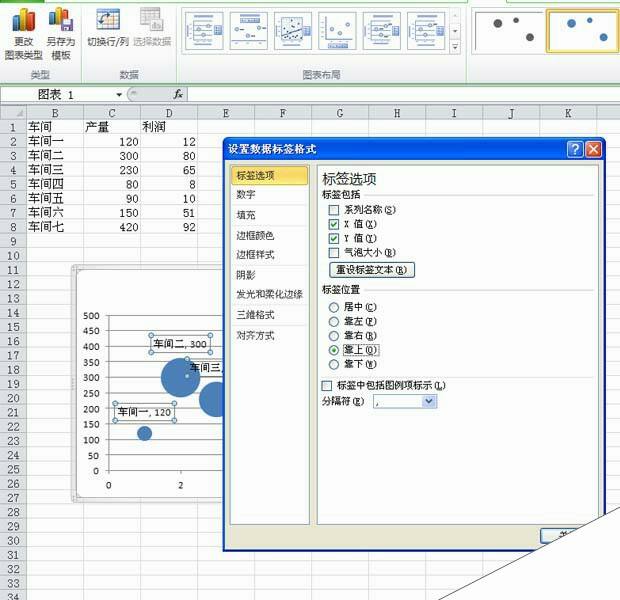Open the 分隔符 separator dropdown
620x600 pixels.
[x=429, y=401]
